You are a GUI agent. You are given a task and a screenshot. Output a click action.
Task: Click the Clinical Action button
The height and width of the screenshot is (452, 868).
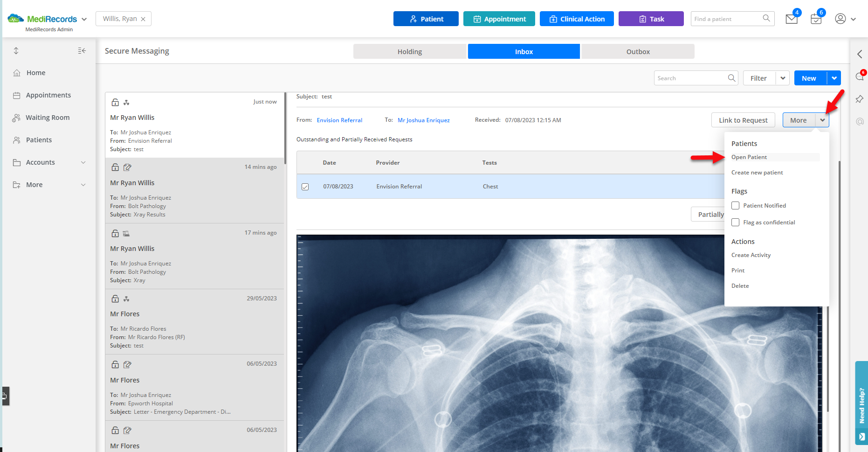[577, 19]
